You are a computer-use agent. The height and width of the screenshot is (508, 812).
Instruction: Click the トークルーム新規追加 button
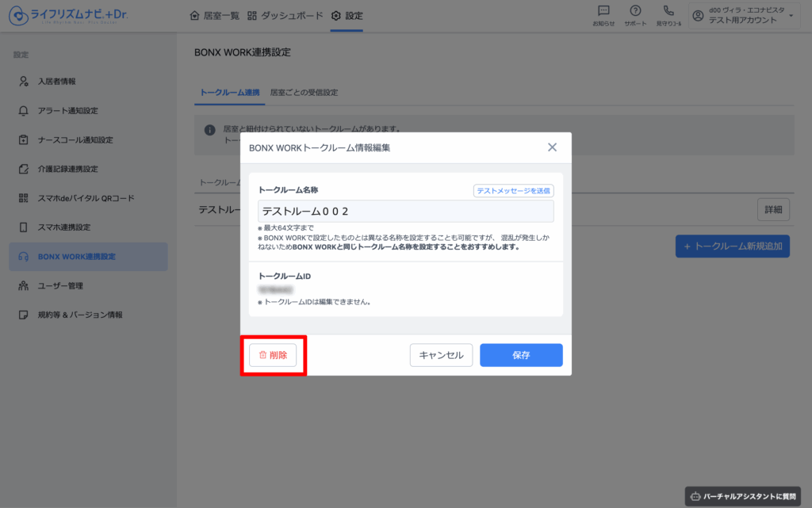[x=732, y=246]
